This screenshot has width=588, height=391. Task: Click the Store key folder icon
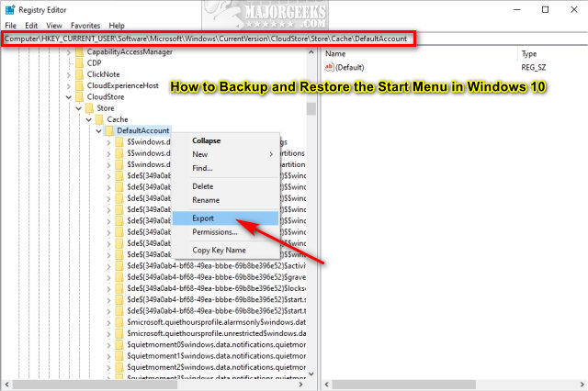[89, 108]
